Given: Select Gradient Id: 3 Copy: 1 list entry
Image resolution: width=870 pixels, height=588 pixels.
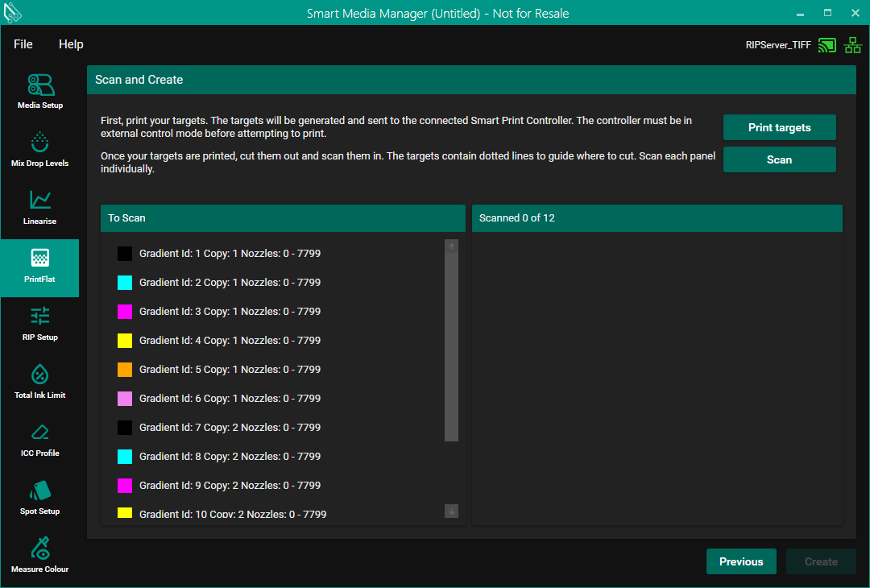Looking at the screenshot, I should tap(230, 312).
